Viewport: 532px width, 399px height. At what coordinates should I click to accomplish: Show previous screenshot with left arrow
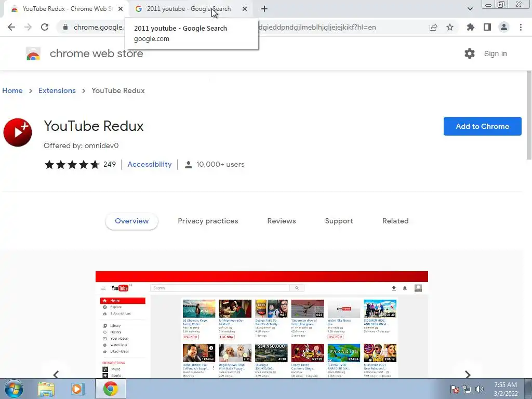click(56, 374)
